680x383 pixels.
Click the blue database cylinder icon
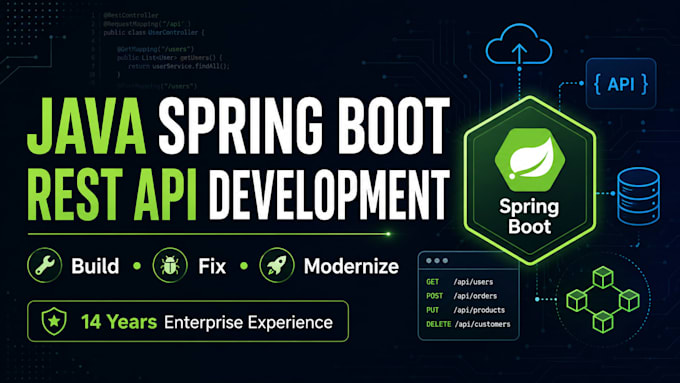click(638, 196)
